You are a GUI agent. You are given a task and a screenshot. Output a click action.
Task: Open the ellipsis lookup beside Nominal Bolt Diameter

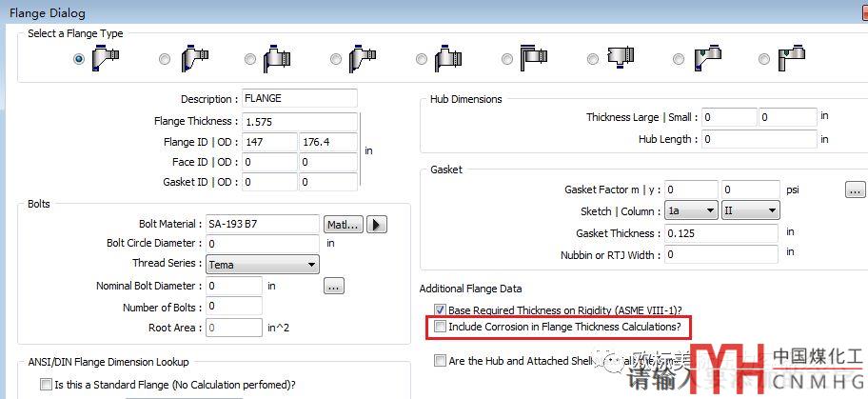tap(334, 286)
